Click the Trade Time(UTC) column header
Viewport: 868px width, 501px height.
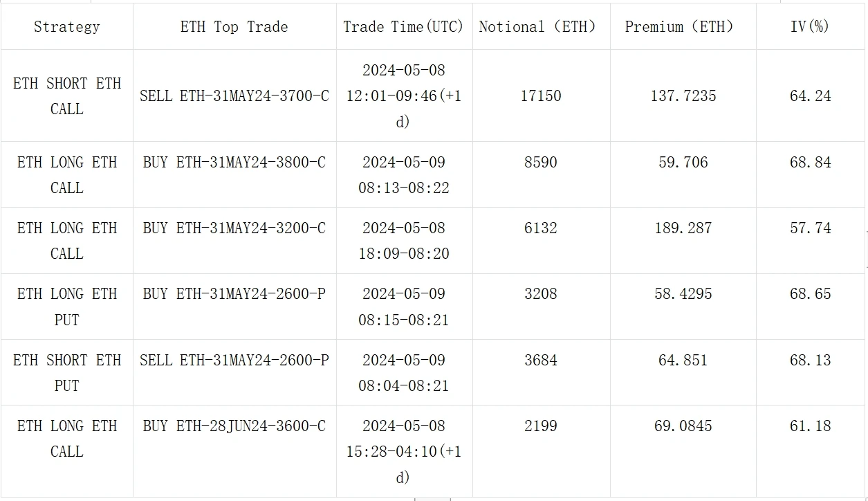[x=404, y=27]
